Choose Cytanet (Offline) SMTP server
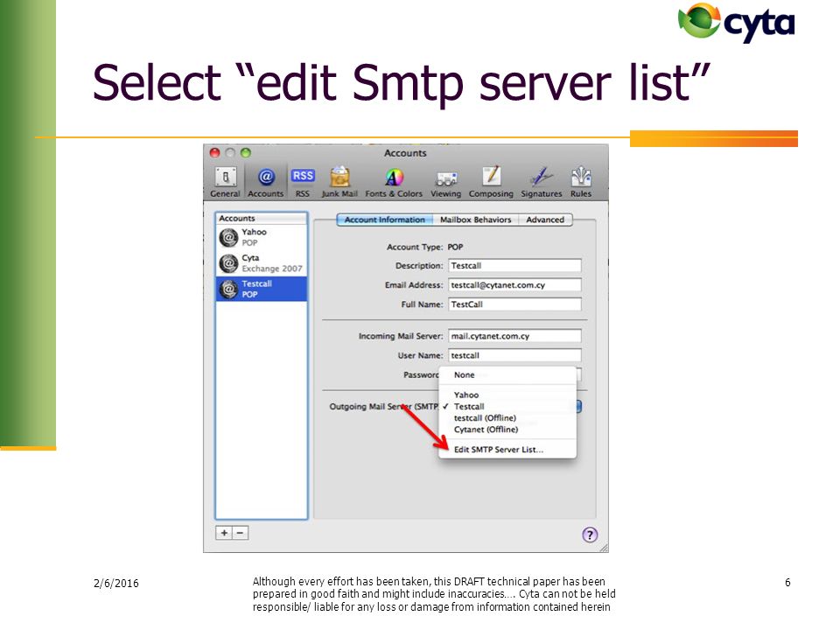The image size is (840, 630). click(507, 430)
